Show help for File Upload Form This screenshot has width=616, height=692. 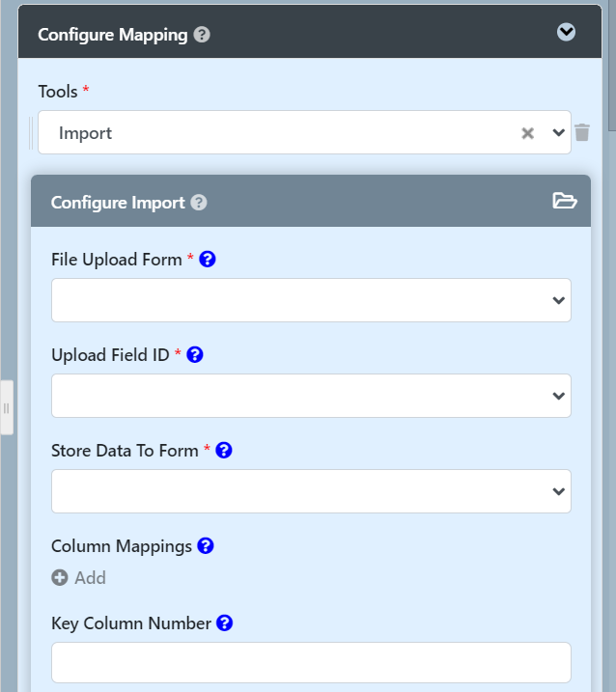(207, 260)
